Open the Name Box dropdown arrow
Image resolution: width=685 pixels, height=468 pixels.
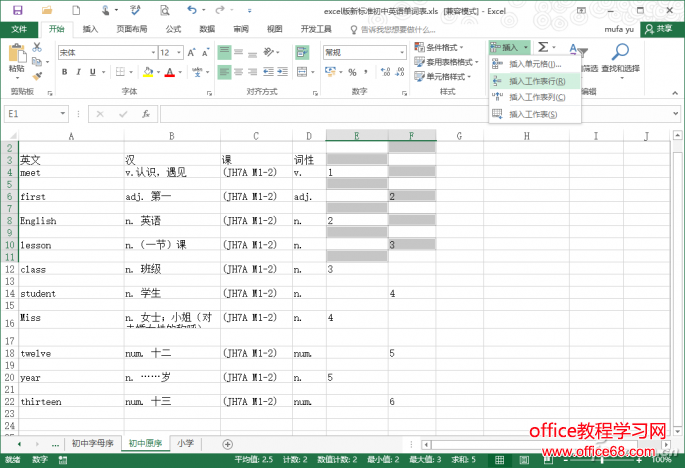63,114
